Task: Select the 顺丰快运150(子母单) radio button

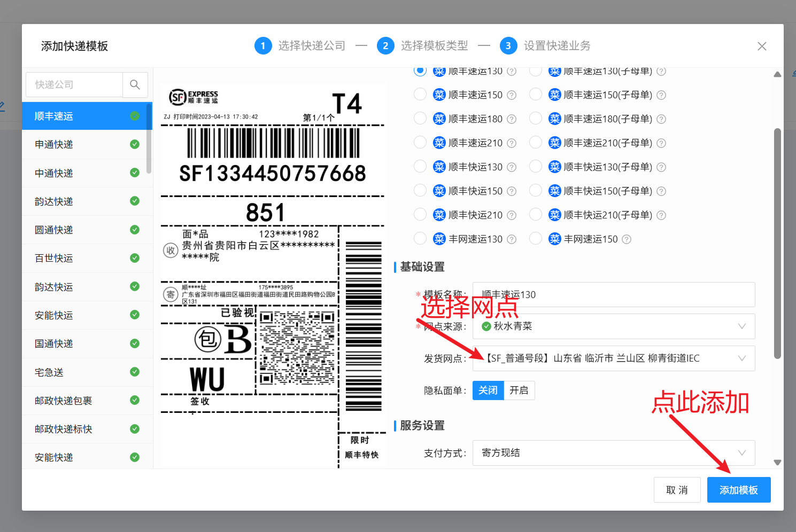Action: tap(536, 191)
